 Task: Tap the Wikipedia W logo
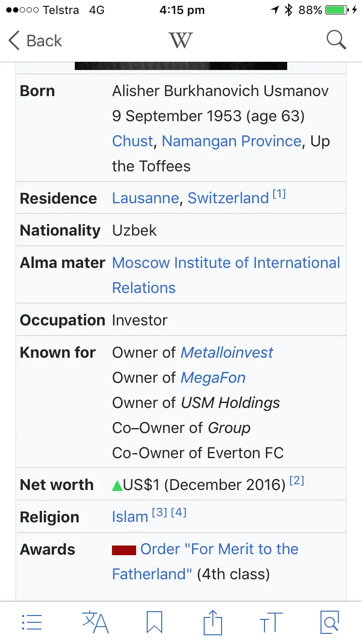[x=181, y=40]
